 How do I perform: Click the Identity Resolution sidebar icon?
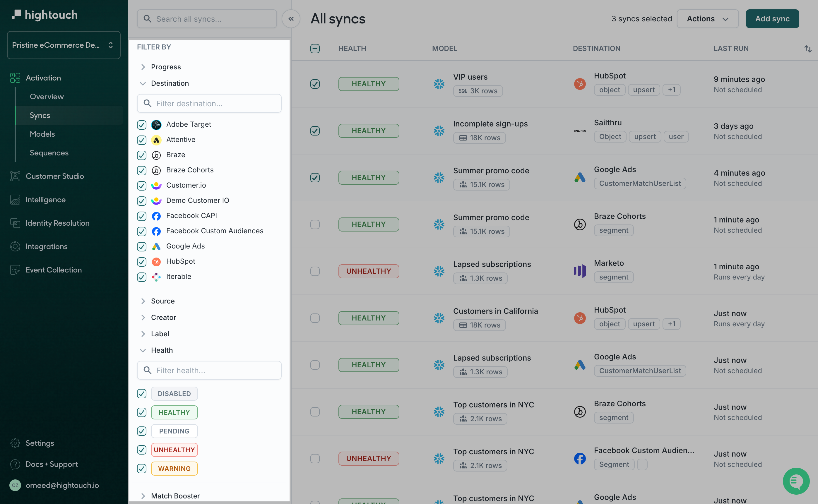(15, 223)
